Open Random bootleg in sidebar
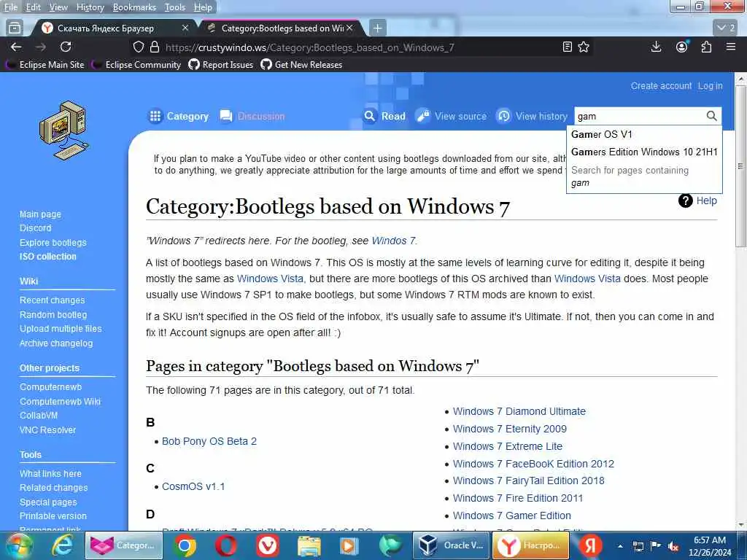This screenshot has height=560, width=747. [53, 315]
